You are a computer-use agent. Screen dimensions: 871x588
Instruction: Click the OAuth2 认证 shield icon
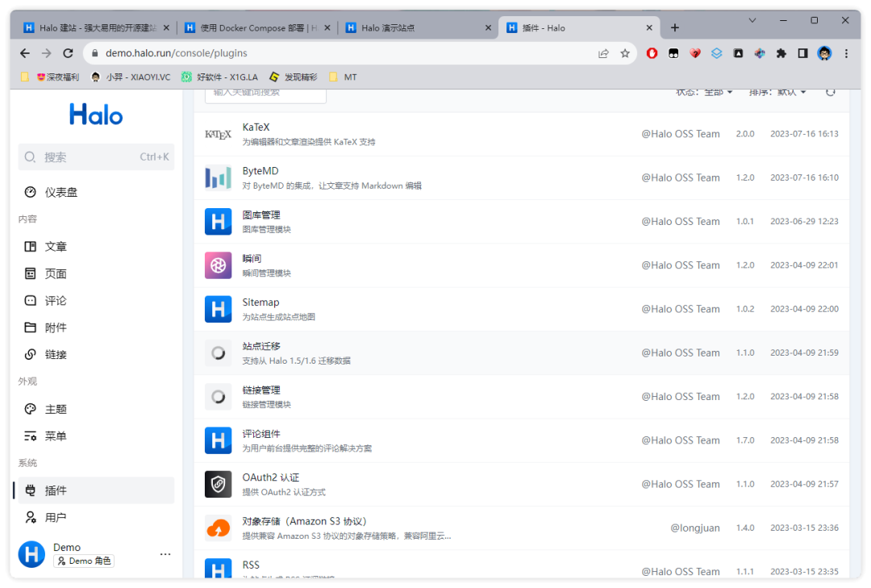point(218,485)
